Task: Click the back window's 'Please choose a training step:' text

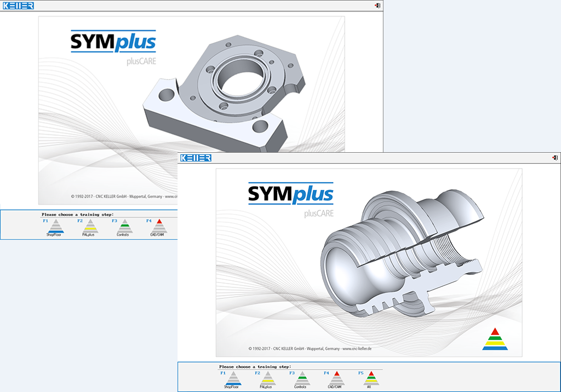Action: click(78, 215)
